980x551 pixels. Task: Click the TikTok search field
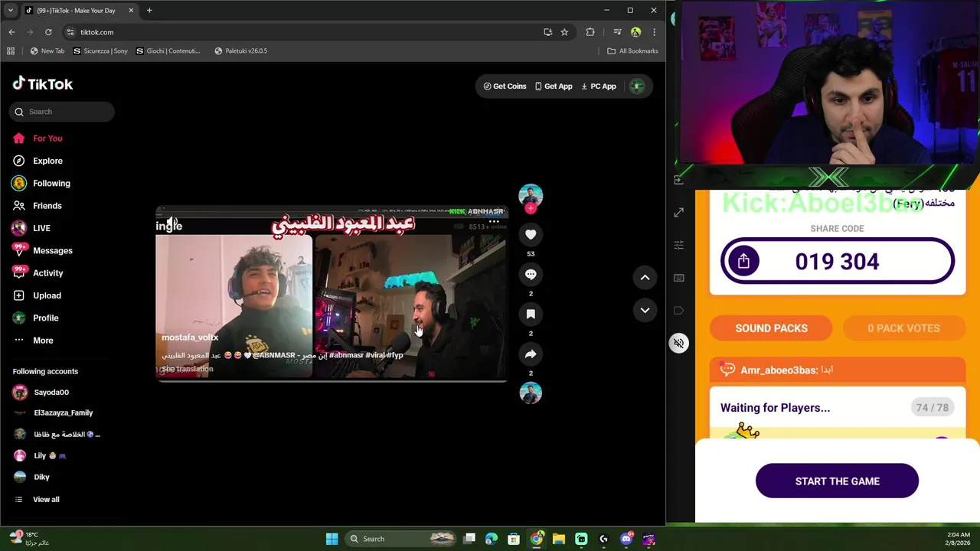62,112
